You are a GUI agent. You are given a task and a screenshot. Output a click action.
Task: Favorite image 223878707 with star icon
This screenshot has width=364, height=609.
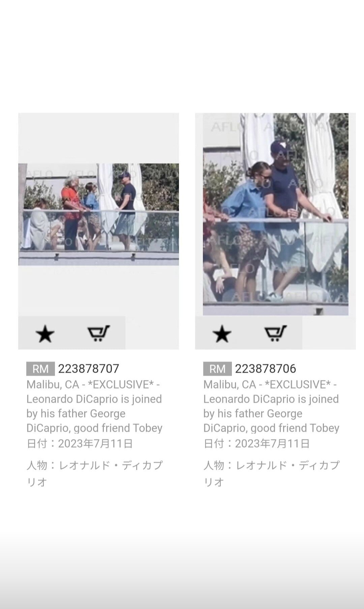tap(45, 334)
